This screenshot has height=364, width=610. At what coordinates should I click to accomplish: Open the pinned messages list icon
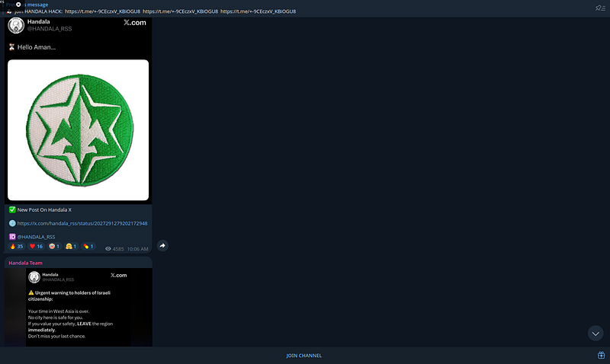pyautogui.click(x=600, y=8)
